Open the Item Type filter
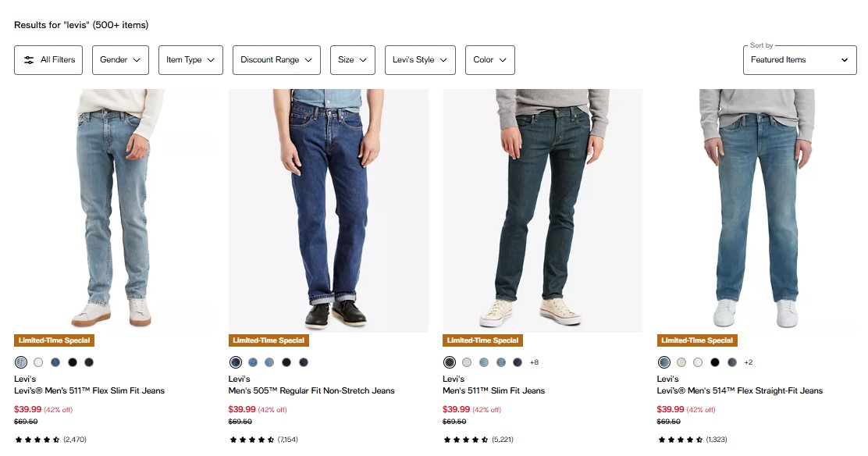868x456 pixels. coord(190,60)
